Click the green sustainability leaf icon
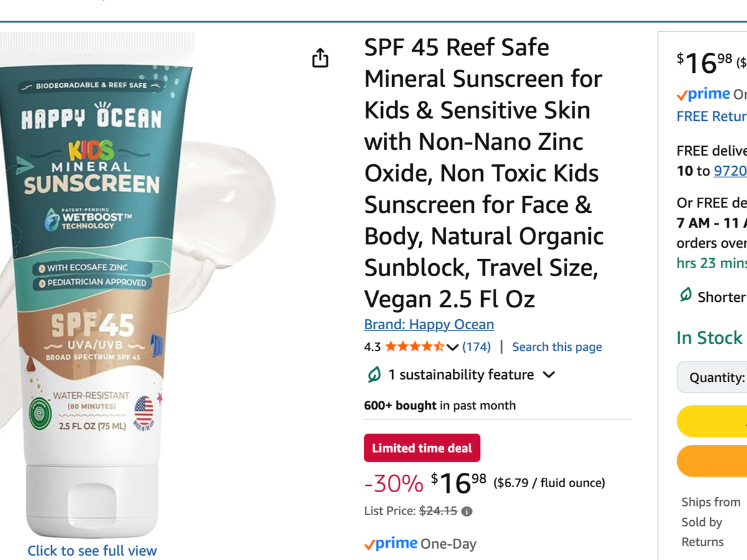The height and width of the screenshot is (560, 747). pos(374,375)
